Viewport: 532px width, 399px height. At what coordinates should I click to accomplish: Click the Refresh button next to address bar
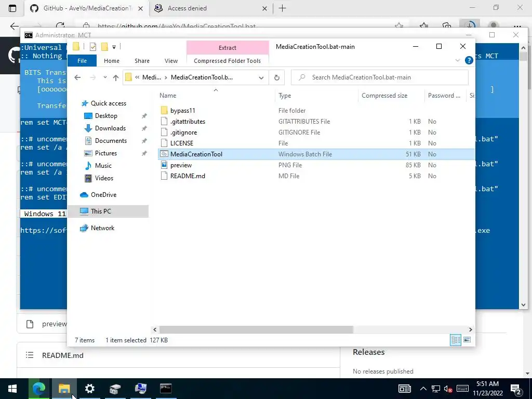pyautogui.click(x=277, y=77)
